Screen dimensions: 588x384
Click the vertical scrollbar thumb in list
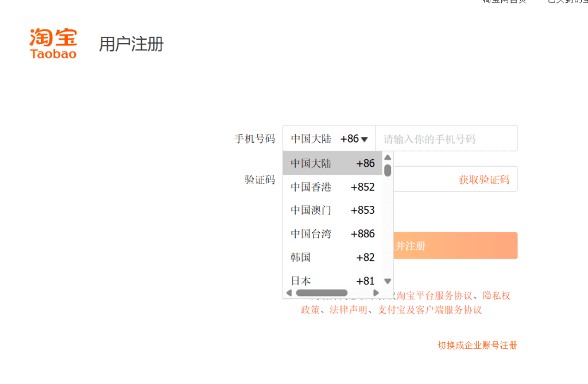(x=388, y=170)
